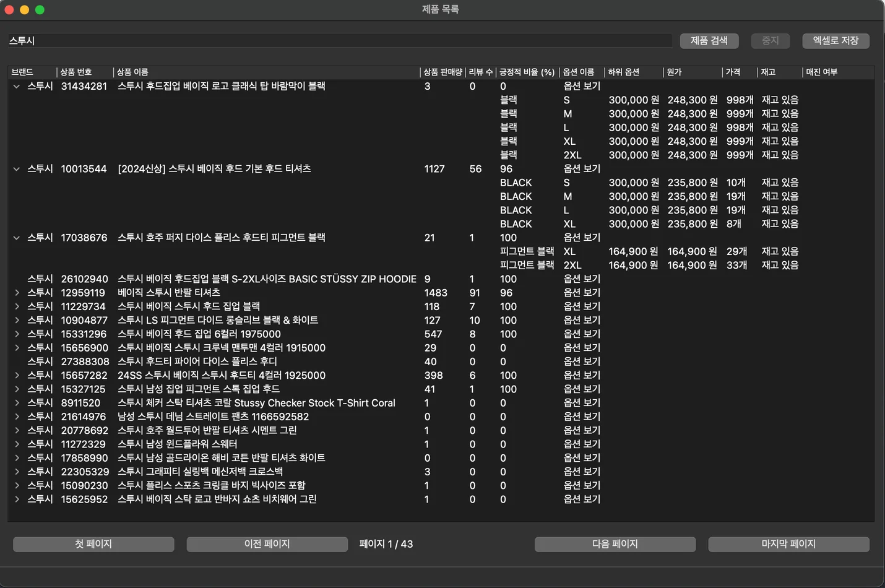Select product number 27388308
The image size is (885, 588).
pyautogui.click(x=85, y=361)
